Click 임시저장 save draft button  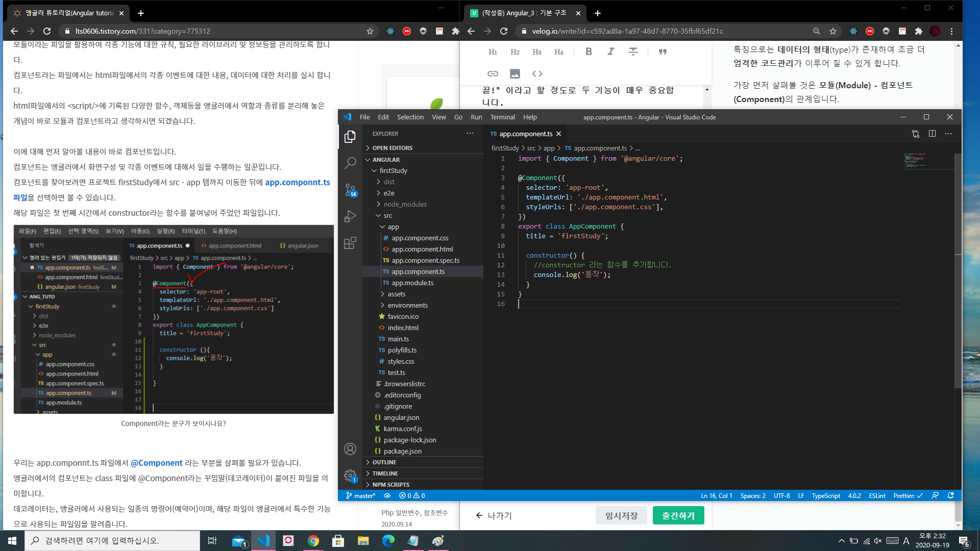pos(621,515)
